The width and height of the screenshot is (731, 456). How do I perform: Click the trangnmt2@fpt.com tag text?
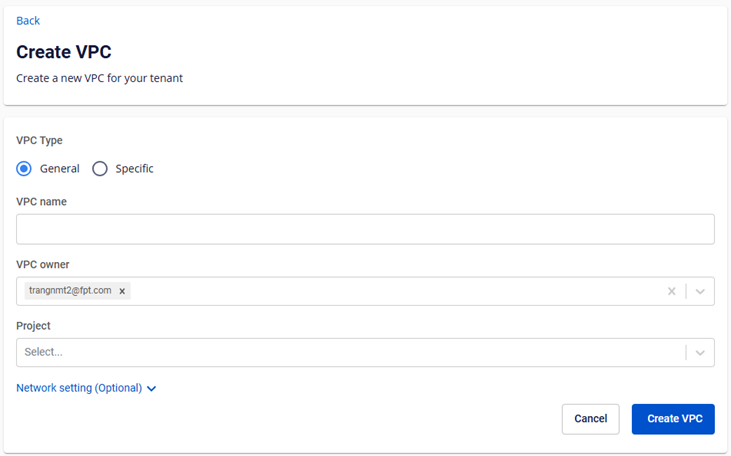coord(68,291)
